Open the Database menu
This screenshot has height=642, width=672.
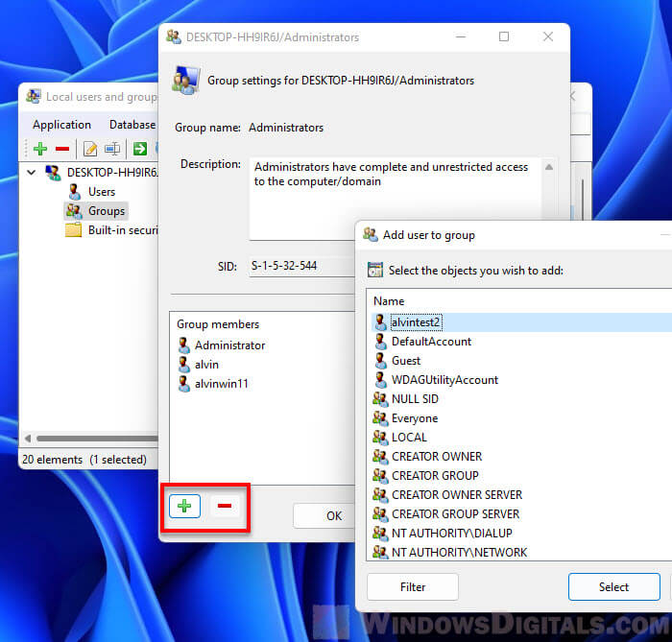132,125
